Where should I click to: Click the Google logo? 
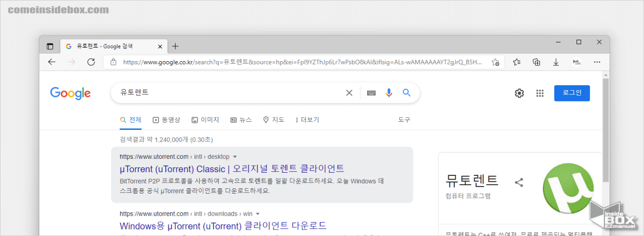[x=70, y=93]
